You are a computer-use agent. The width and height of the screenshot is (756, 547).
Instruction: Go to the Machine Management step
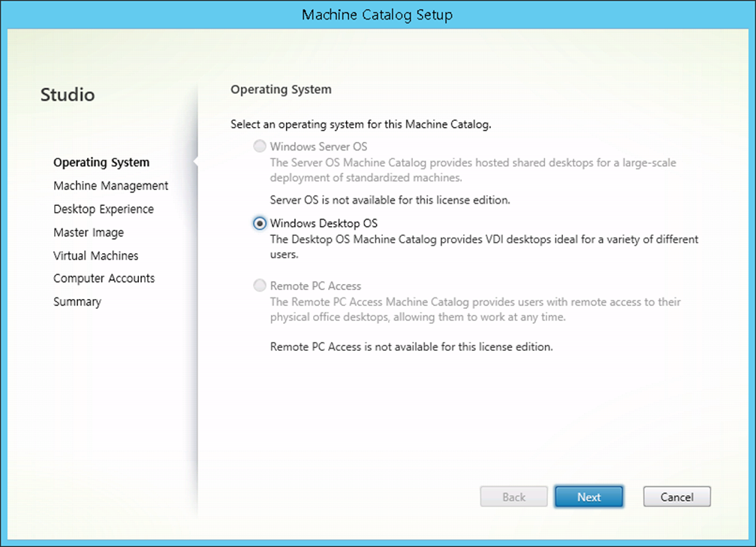pyautogui.click(x=111, y=186)
